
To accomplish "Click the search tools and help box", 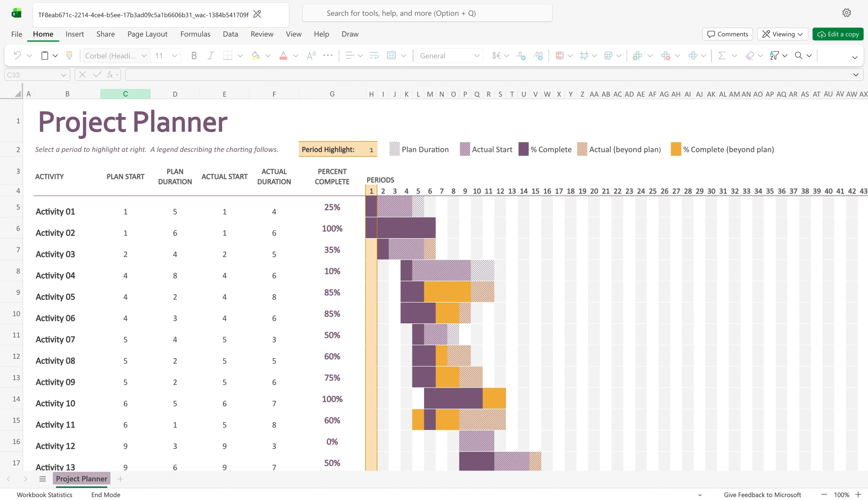I will point(427,13).
